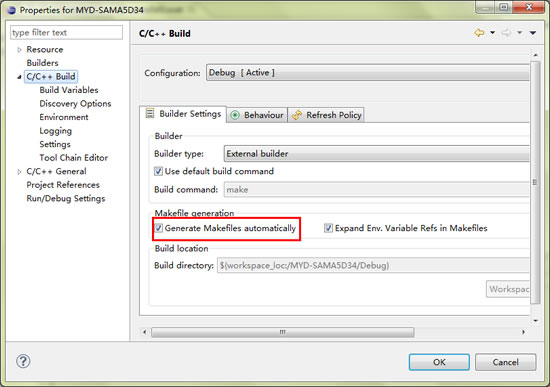Click the Cancel button
The height and width of the screenshot is (387, 550).
[505, 362]
